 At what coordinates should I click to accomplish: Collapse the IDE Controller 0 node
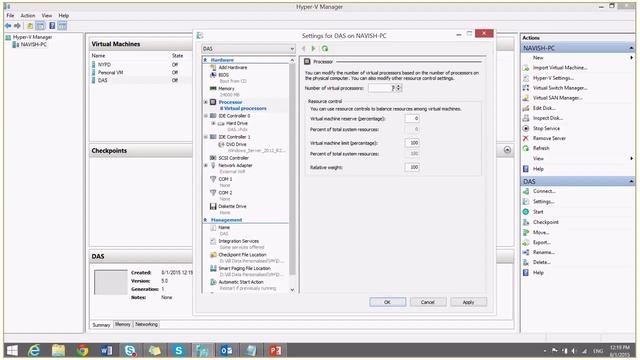point(206,116)
